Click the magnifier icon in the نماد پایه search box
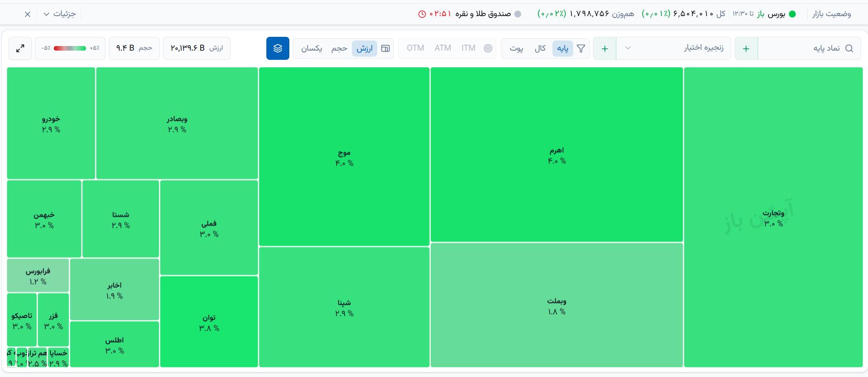 point(849,48)
